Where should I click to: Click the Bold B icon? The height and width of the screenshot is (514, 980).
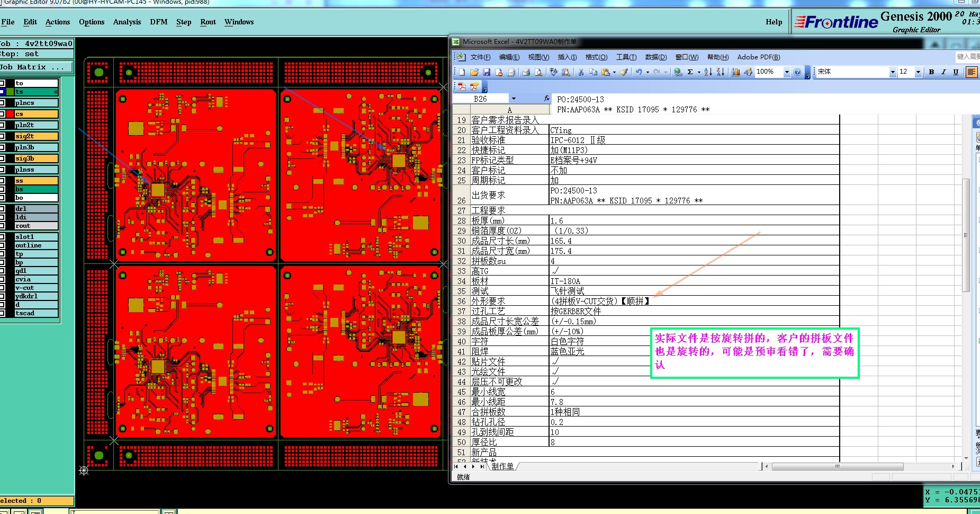[x=931, y=72]
